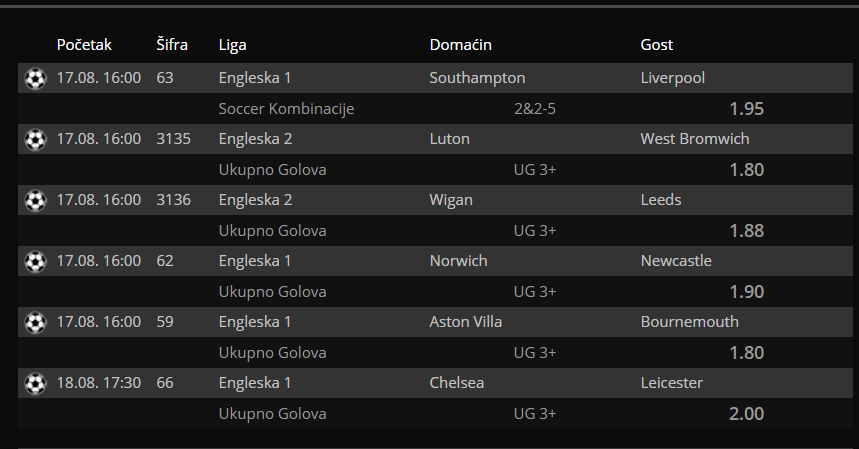Viewport: 859px width, 449px height.
Task: Open the West Bromwich team entry
Action: tap(695, 139)
